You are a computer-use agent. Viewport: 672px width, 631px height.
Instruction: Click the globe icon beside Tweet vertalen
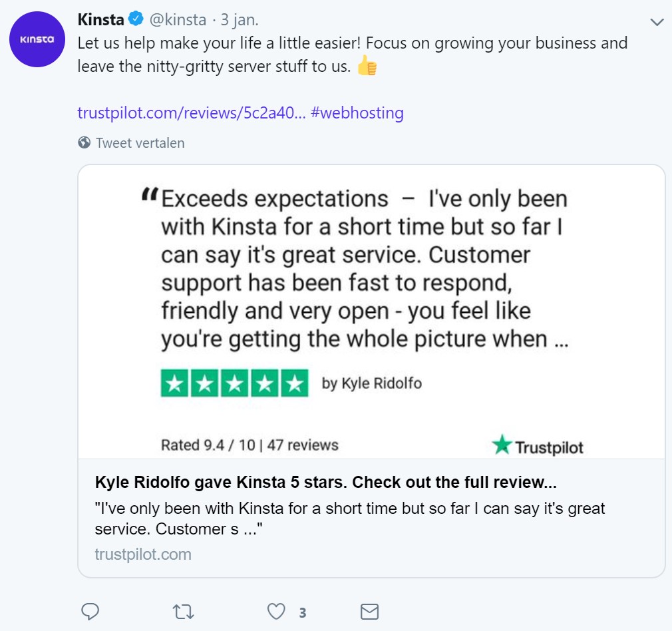tap(84, 142)
